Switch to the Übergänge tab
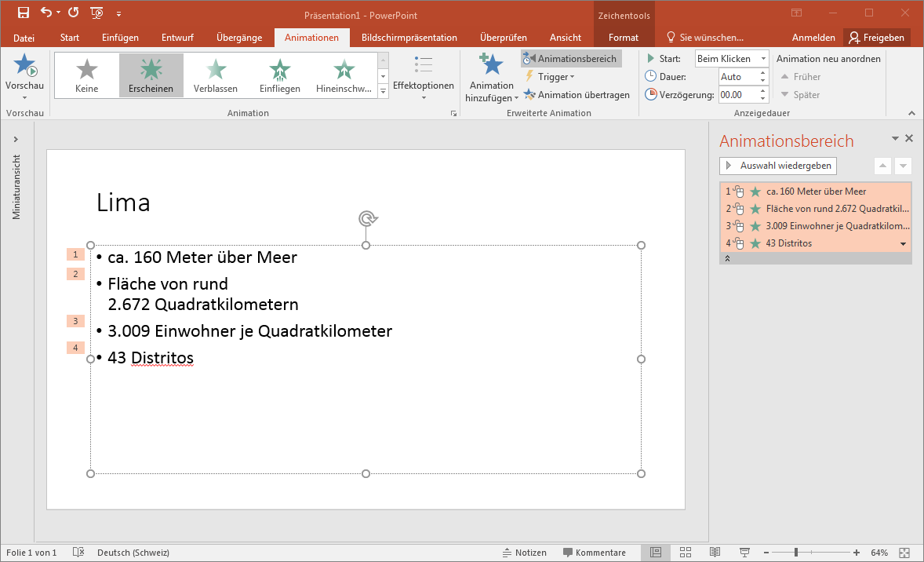Viewport: 924px width, 562px height. 239,38
